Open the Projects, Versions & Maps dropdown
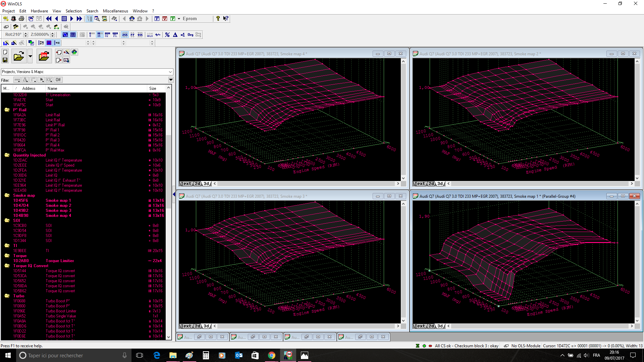The width and height of the screenshot is (644, 362). [x=170, y=72]
